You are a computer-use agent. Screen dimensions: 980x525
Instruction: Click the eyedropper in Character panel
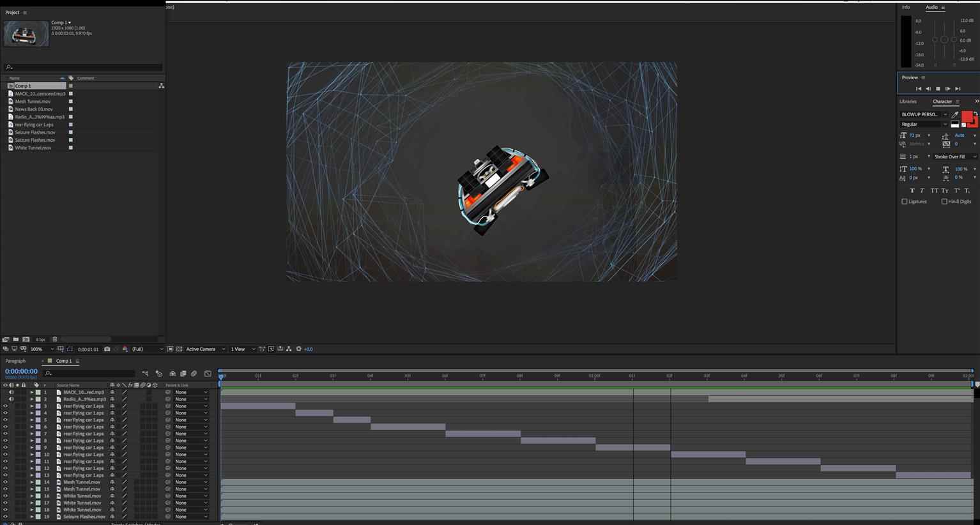(x=955, y=114)
